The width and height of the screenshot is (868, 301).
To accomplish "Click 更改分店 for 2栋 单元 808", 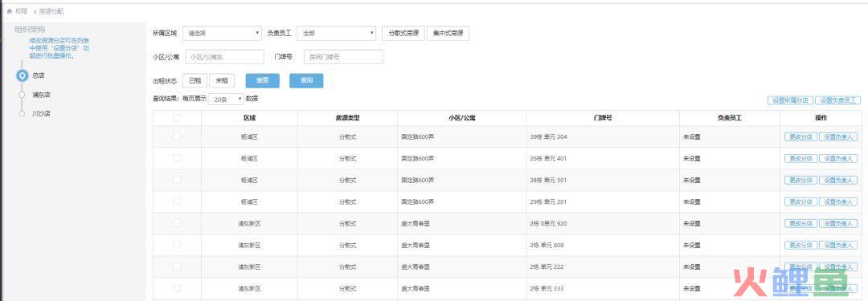I will [x=800, y=245].
